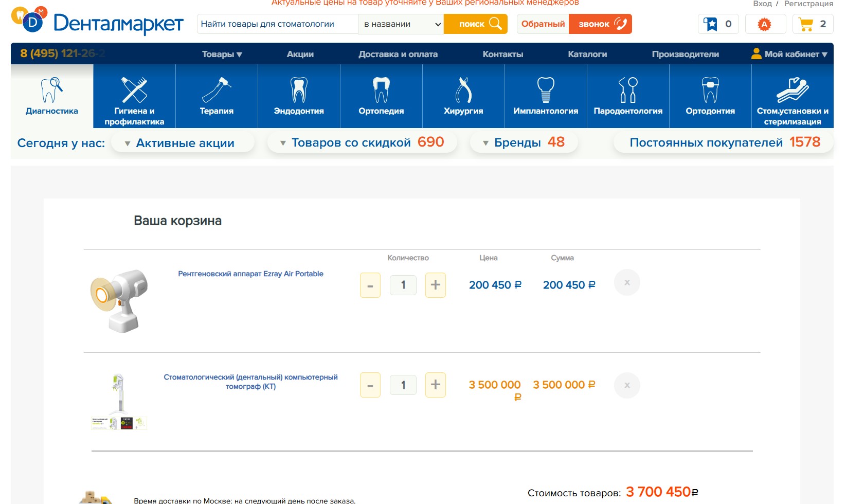This screenshot has width=846, height=504.
Task: Open the Акции menu item
Action: pyautogui.click(x=300, y=54)
